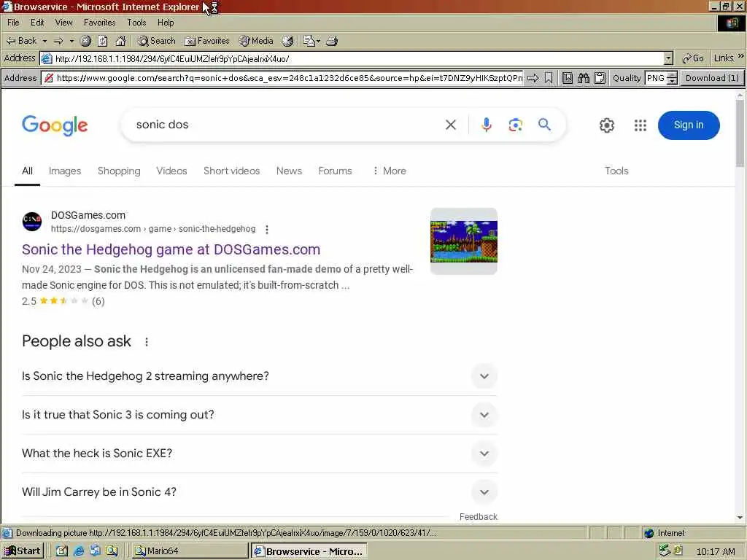Open People also ask options dots
This screenshot has width=747, height=560.
click(146, 342)
